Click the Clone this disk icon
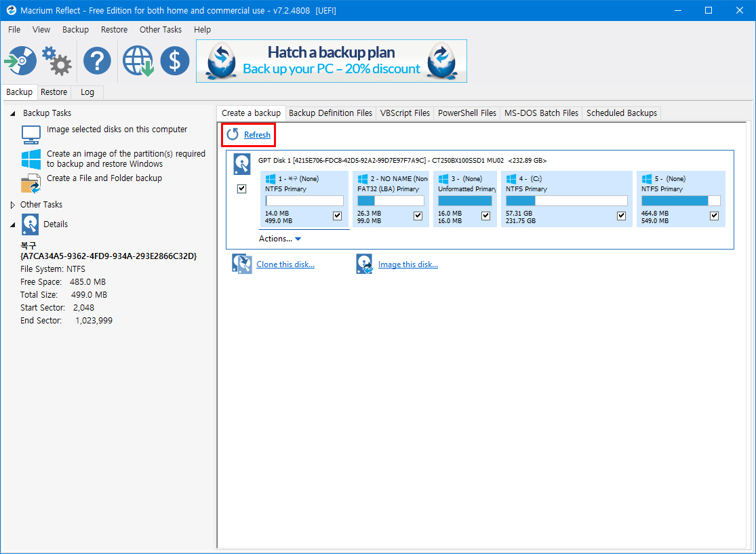The width and height of the screenshot is (756, 554). tap(242, 264)
